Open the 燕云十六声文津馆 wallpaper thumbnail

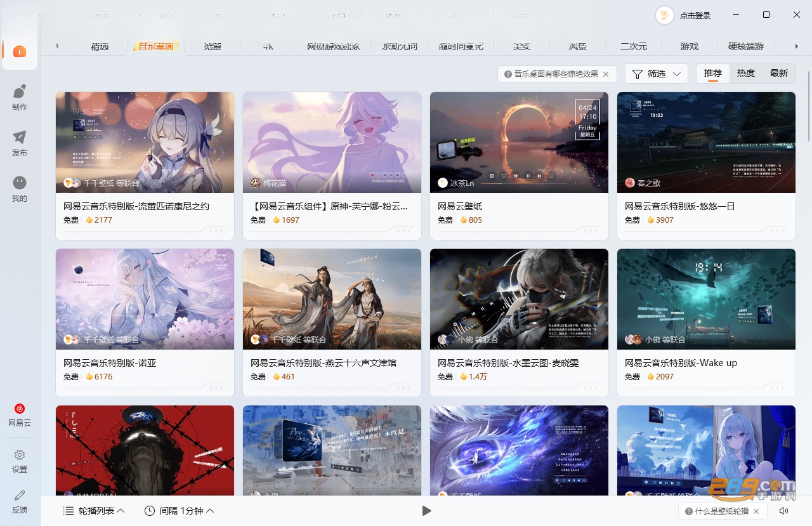pos(332,299)
